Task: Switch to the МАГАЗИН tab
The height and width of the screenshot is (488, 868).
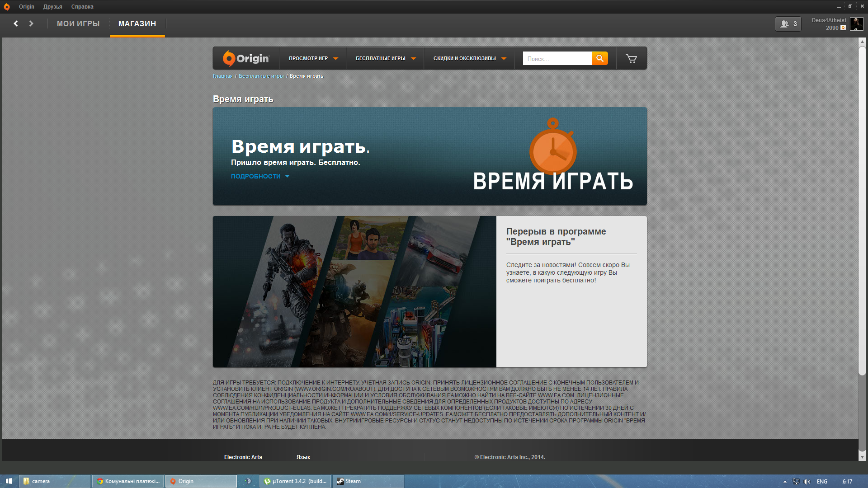Action: click(137, 23)
